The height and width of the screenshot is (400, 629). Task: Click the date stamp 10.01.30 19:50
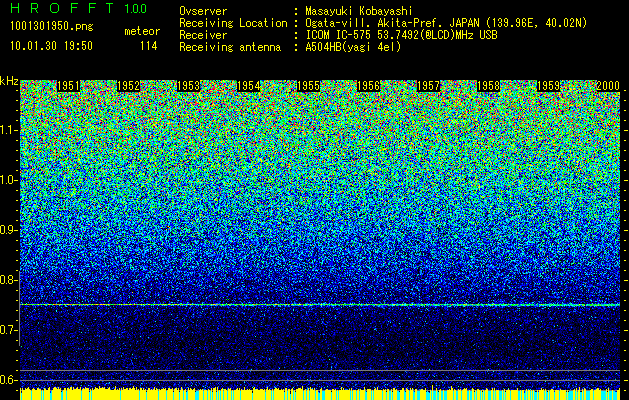(51, 46)
